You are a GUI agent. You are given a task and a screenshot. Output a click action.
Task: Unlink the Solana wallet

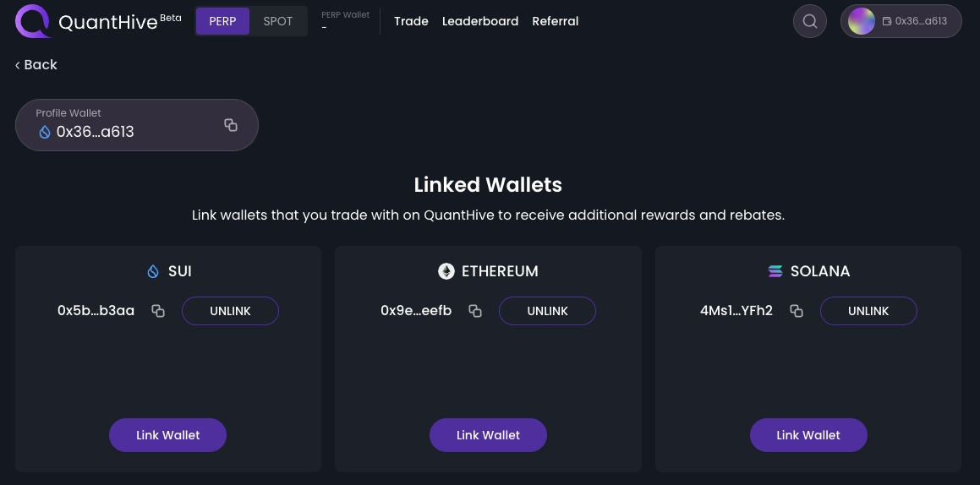[868, 311]
